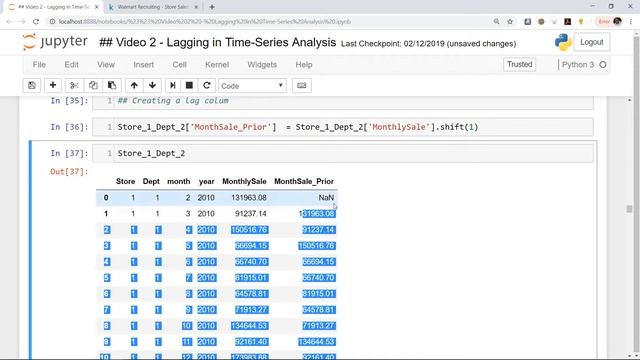Click the Out[37] output prompt
The image size is (640, 360).
pos(69,171)
